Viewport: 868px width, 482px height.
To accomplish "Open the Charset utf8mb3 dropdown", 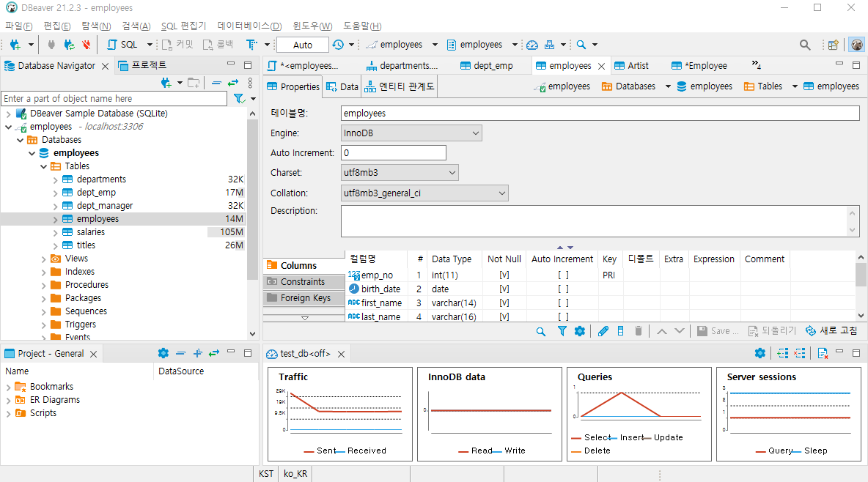I will click(400, 173).
